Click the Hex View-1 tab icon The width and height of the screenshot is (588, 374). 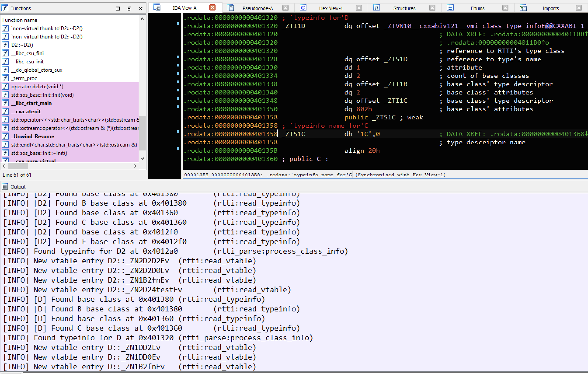303,8
